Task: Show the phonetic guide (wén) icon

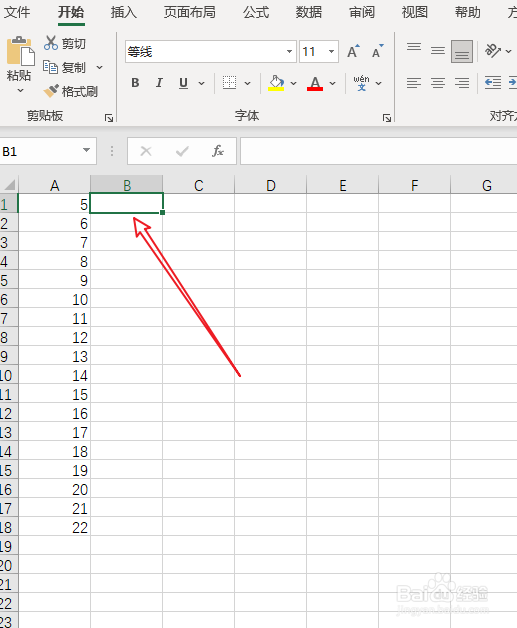Action: click(x=361, y=83)
